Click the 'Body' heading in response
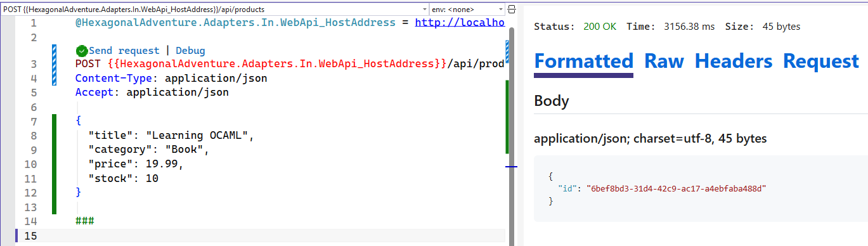Viewport: 868px width, 246px height. [552, 101]
